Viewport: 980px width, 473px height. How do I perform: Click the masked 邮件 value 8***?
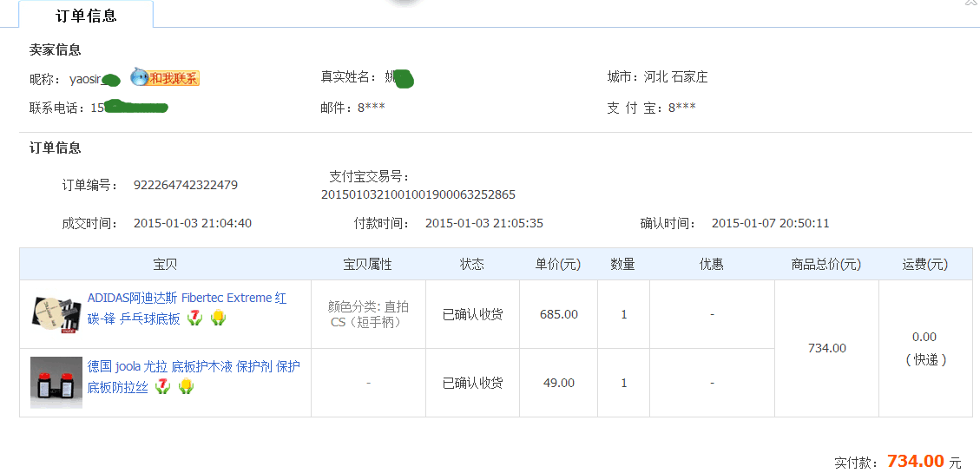point(371,108)
